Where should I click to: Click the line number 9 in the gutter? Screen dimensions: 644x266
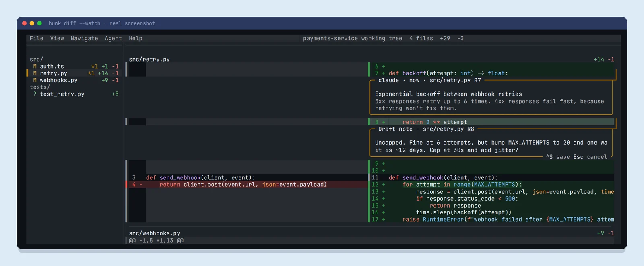pyautogui.click(x=377, y=164)
